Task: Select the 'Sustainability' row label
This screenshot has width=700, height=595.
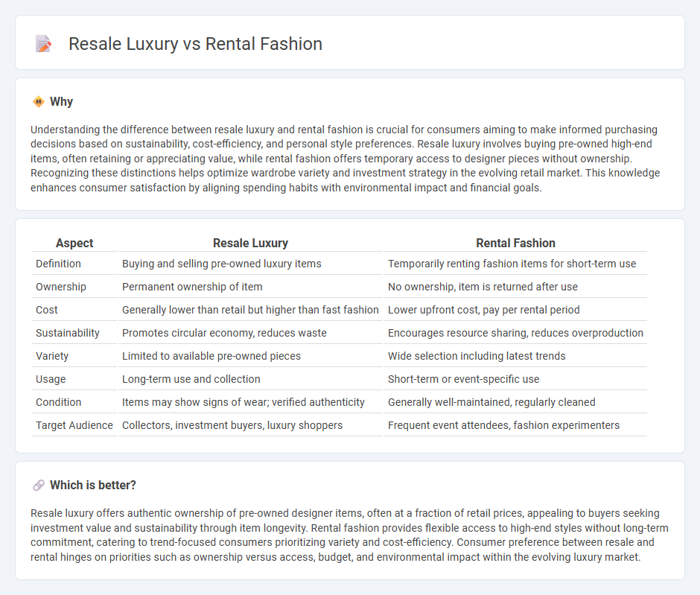Action: 68,333
